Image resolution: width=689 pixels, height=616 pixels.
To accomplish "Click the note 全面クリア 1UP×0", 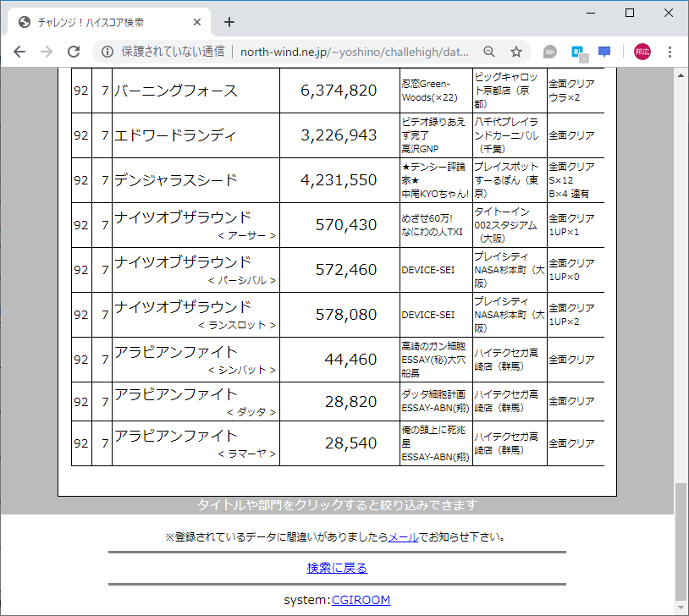I will (x=571, y=270).
